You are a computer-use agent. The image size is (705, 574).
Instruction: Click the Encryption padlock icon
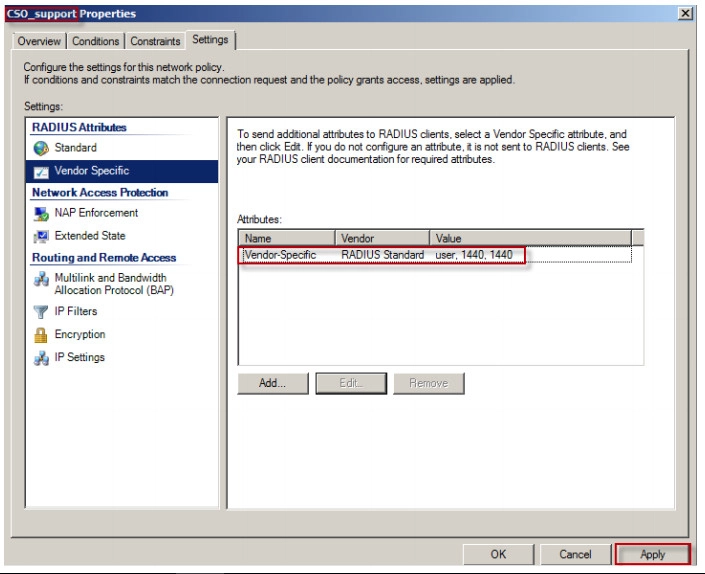tap(41, 335)
